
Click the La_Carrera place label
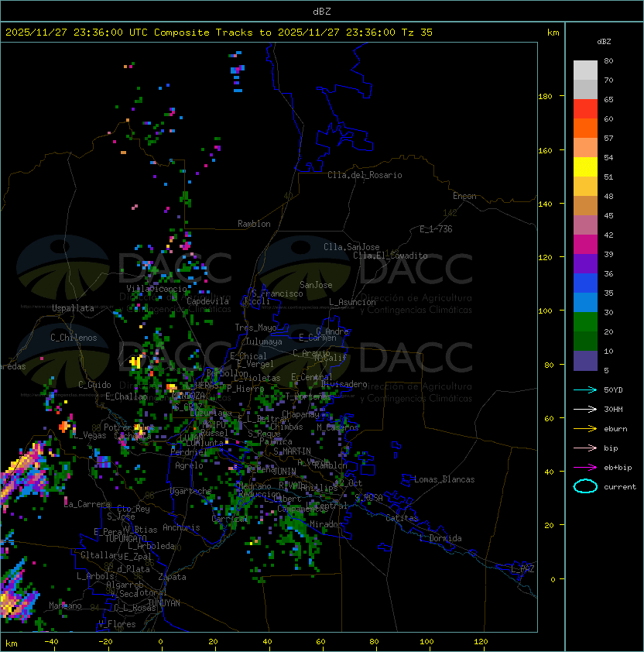87,504
